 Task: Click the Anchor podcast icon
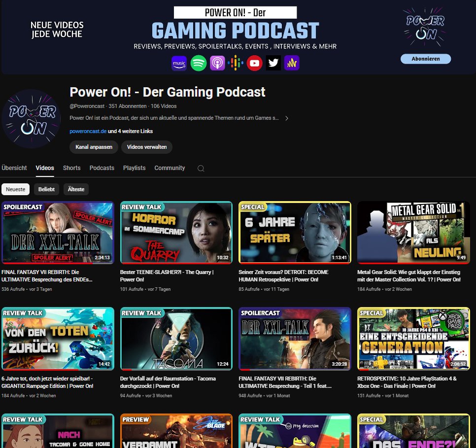pos(292,63)
